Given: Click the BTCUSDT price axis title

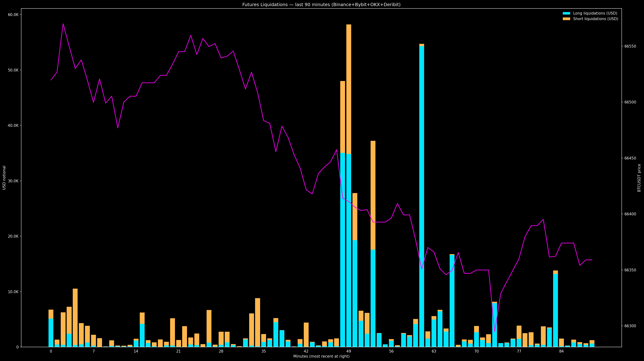Looking at the screenshot, I should pyautogui.click(x=639, y=178).
